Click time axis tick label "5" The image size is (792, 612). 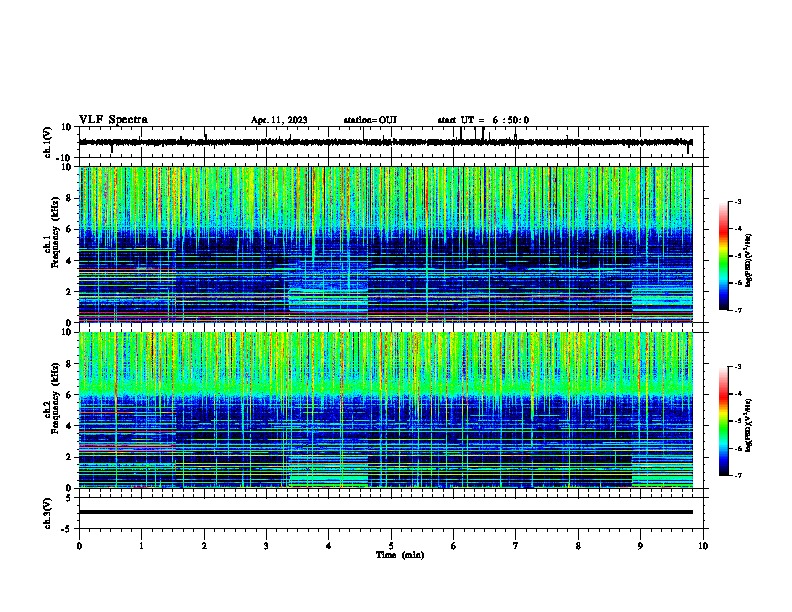[391, 546]
